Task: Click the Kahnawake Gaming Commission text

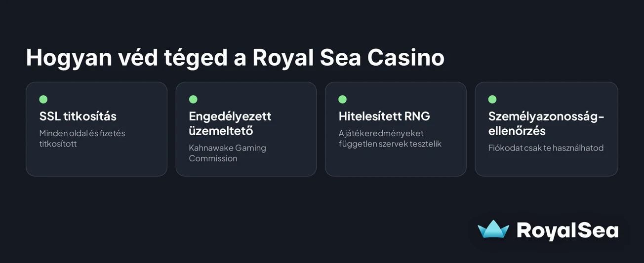Action: [228, 153]
